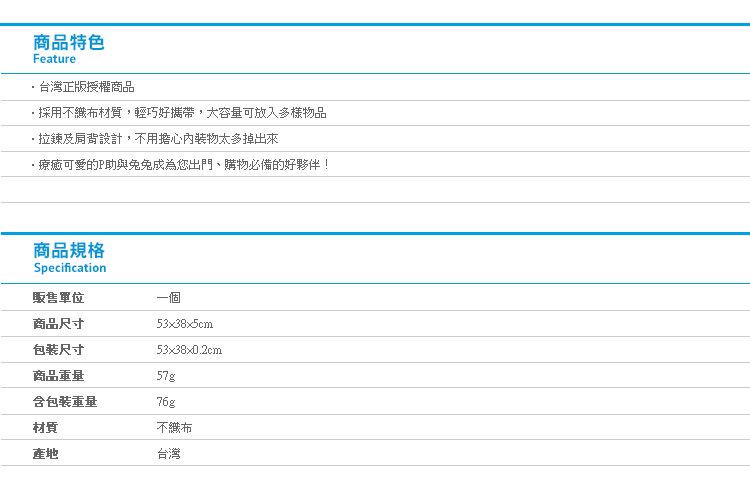This screenshot has width=750, height=480.
Task: Click the 產地 label
Action: 45,454
